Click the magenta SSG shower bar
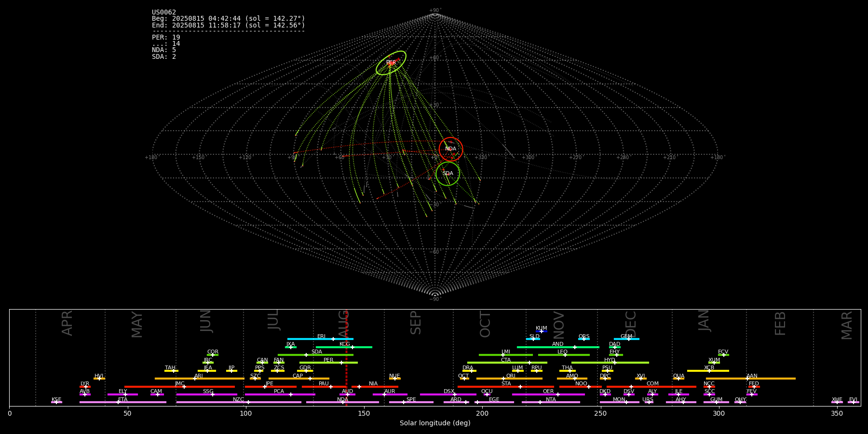The image size is (868, 434). click(207, 394)
